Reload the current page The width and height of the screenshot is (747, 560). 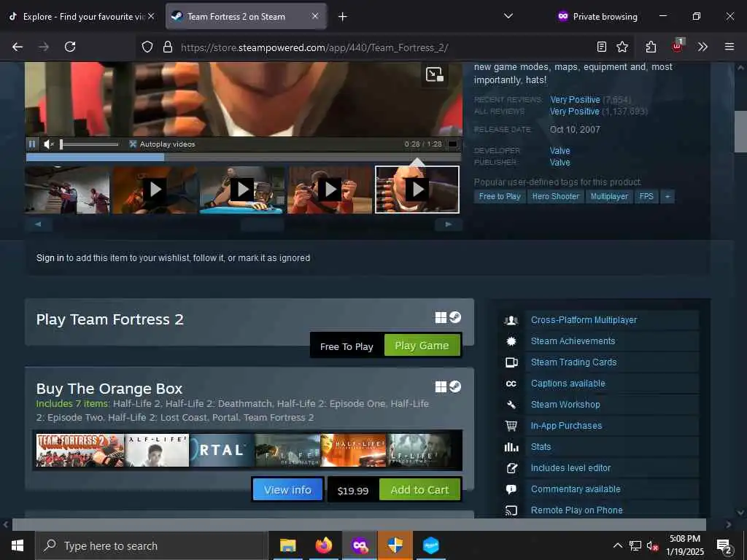click(70, 47)
